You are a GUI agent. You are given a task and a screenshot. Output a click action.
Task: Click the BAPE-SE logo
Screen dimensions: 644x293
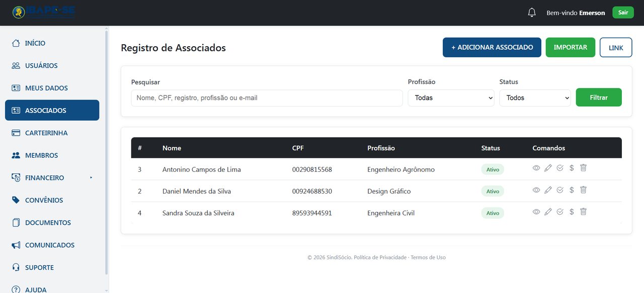[x=44, y=13]
